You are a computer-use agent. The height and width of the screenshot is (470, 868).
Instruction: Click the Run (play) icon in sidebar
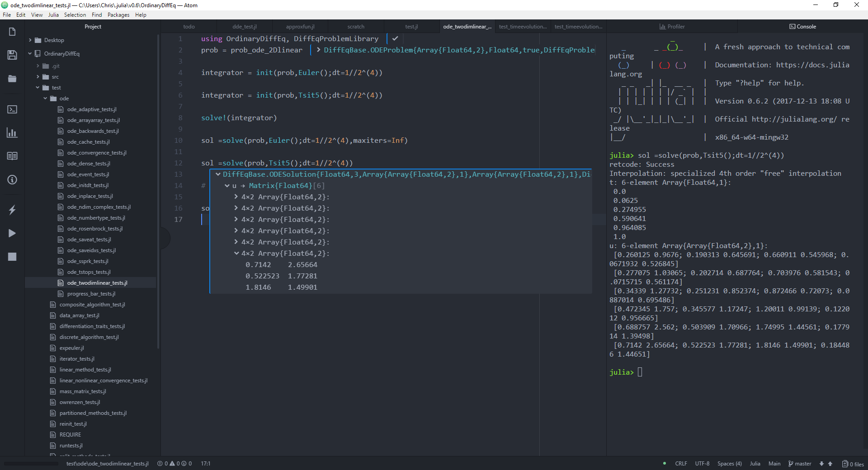(12, 233)
